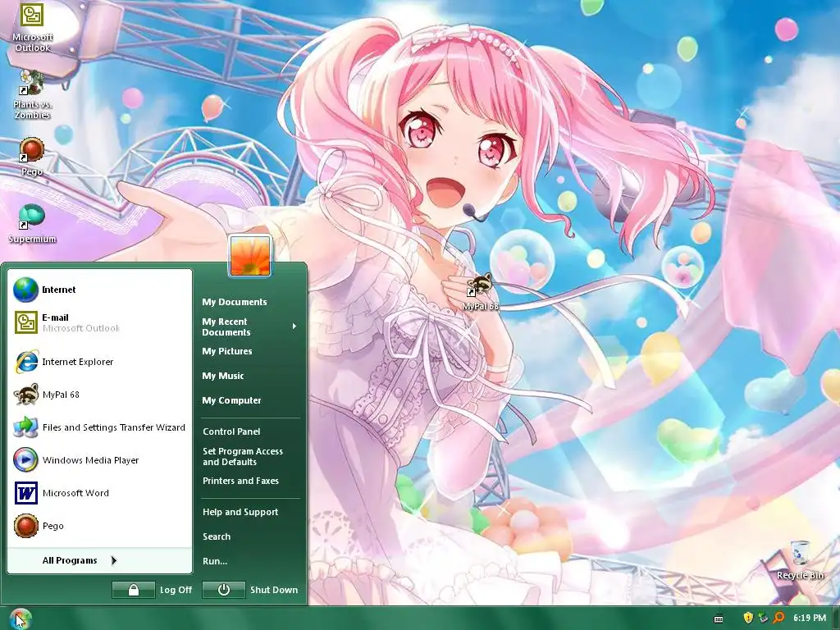Click the flower user account picture
Screen dimensions: 840x630
250,256
